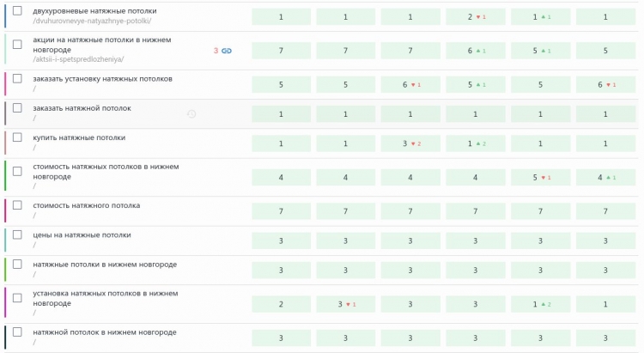
Task: Click first position cell in стоимость натяжного потолка row
Action: pyautogui.click(x=281, y=211)
